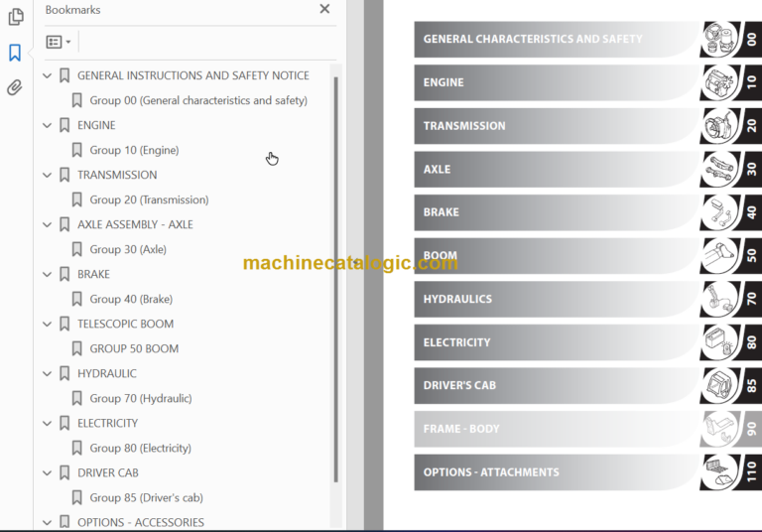Click the bookmark icon beside Group 30 (Axle)

76,249
